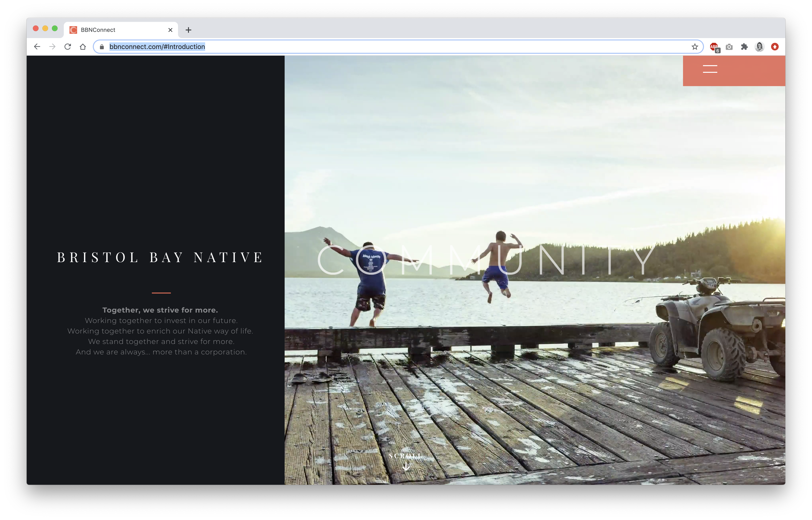Go to the browser home page

tap(83, 47)
